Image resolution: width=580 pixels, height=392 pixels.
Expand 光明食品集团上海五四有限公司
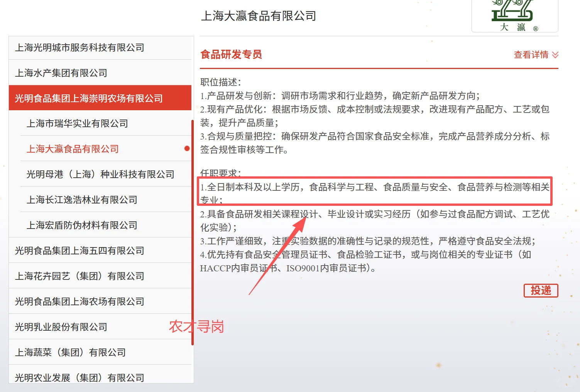point(100,251)
